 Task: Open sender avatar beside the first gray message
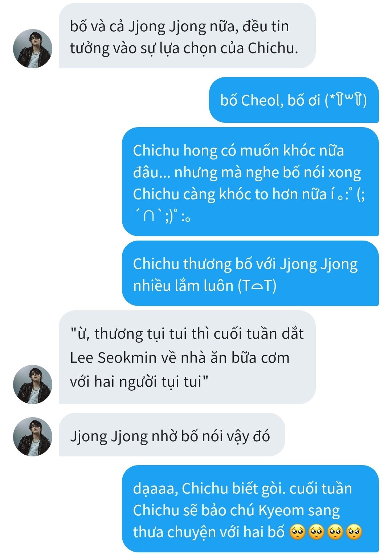(x=33, y=49)
